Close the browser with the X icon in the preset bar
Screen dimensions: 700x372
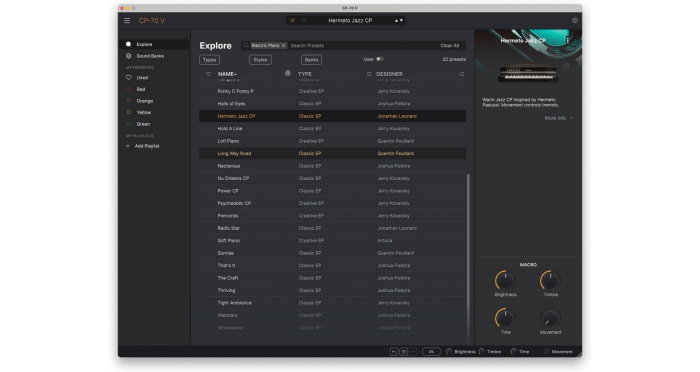292,21
